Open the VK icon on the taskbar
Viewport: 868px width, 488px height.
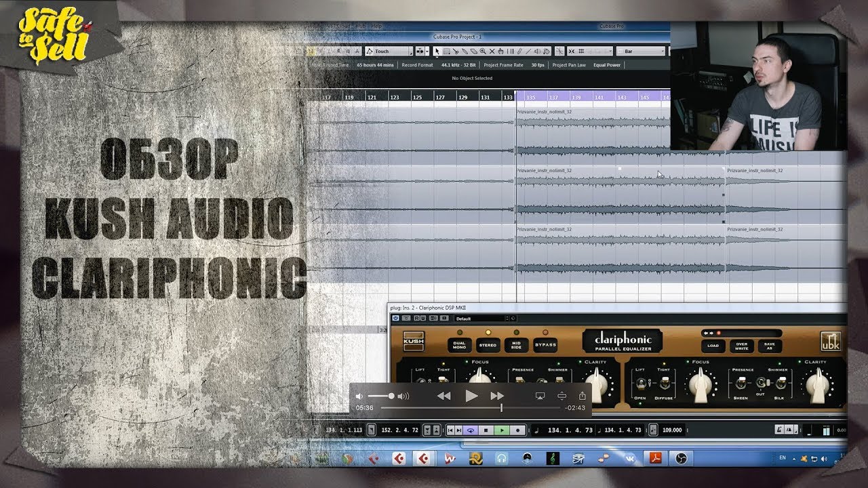point(630,459)
